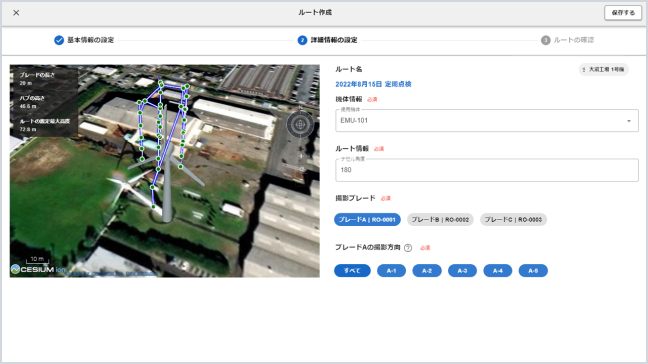Screen dimensions: 648x364
Task: Open the help icon beside ブレードAの撮影方向
Action: (x=408, y=248)
